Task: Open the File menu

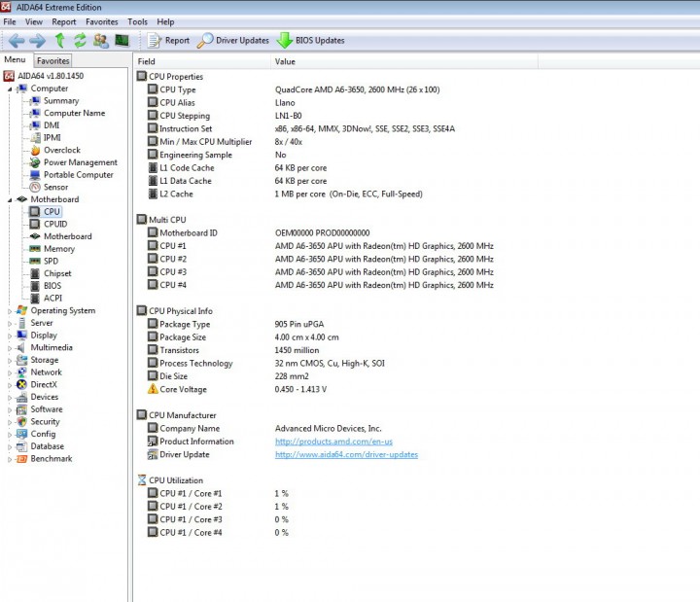Action: (10, 22)
